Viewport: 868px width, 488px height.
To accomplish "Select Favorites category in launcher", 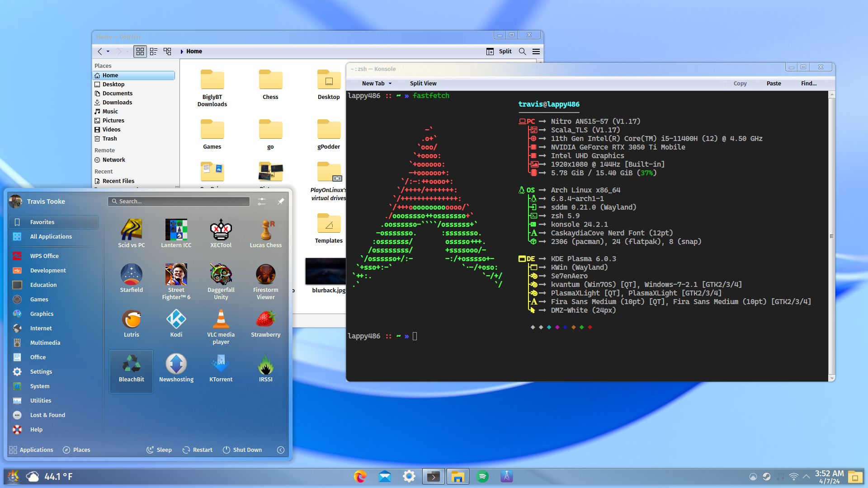I will (x=53, y=222).
